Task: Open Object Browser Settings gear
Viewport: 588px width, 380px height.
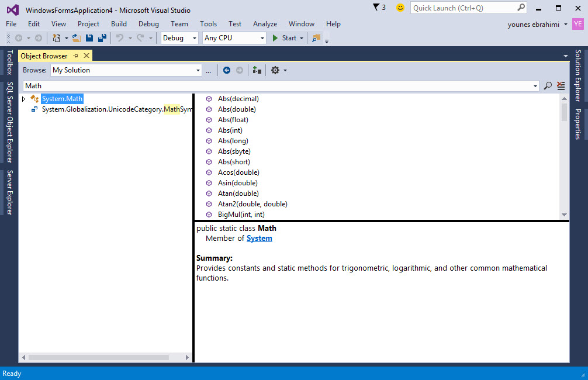Action: pyautogui.click(x=275, y=70)
